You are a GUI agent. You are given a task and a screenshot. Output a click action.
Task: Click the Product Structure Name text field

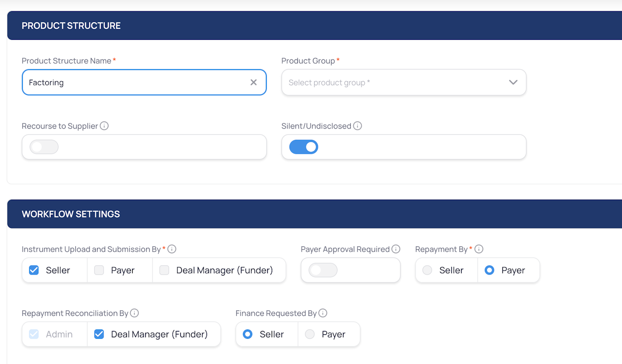coord(136,83)
